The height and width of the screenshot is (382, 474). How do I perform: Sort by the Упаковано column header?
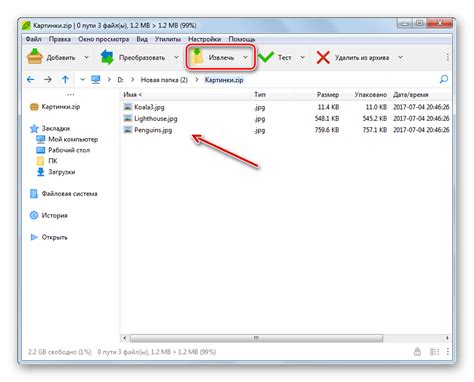coord(371,94)
